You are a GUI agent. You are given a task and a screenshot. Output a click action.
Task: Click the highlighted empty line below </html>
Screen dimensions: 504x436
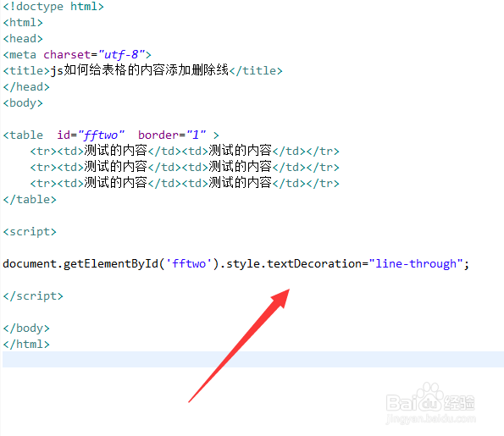click(x=253, y=359)
